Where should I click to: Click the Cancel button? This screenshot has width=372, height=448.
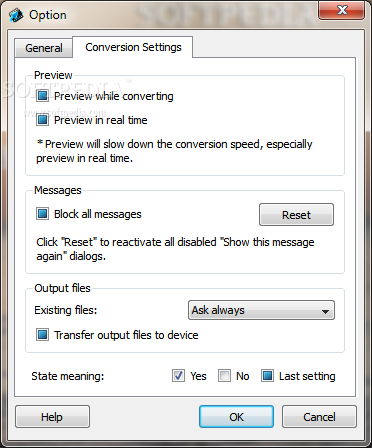pyautogui.click(x=319, y=417)
